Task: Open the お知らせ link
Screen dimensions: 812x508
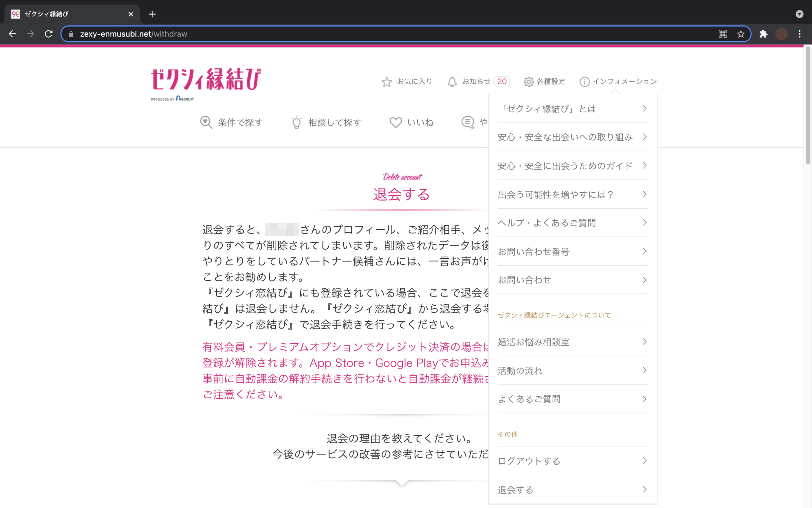Action: click(x=476, y=81)
